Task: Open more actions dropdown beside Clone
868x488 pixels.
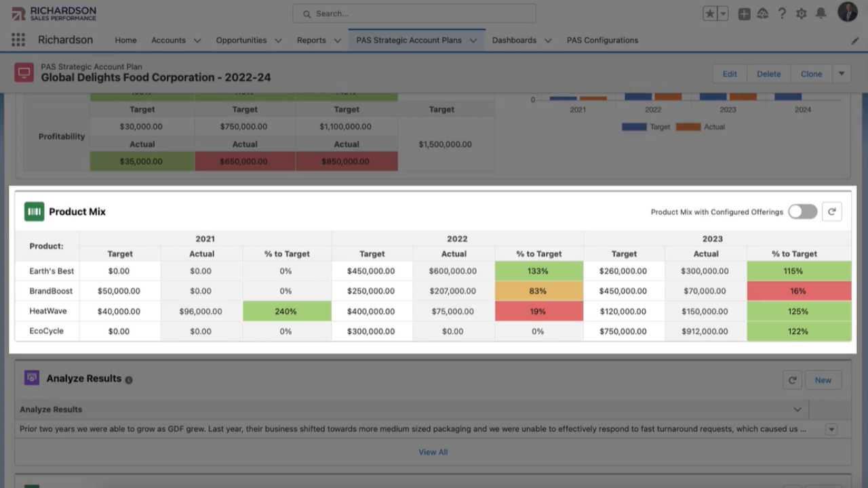Action: (842, 74)
